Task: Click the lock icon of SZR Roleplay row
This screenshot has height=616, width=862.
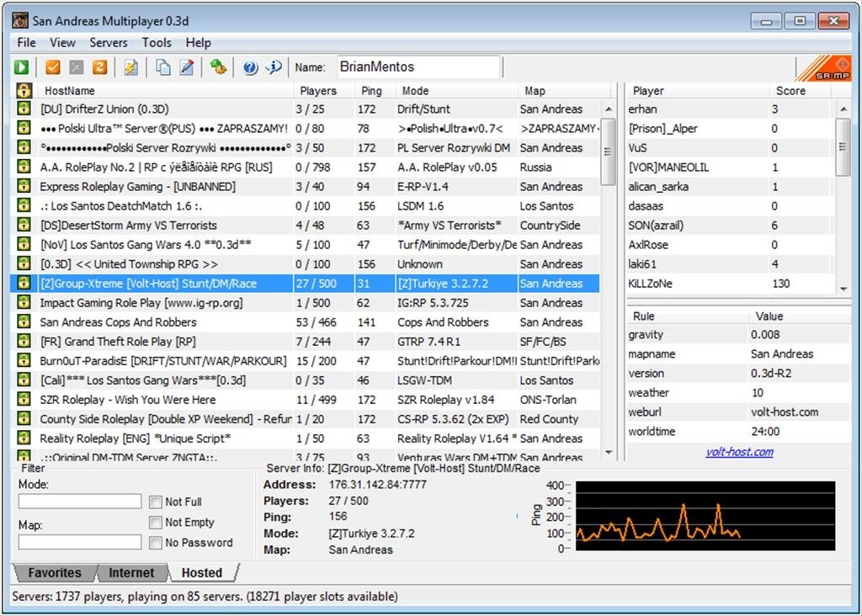Action: coord(24,398)
